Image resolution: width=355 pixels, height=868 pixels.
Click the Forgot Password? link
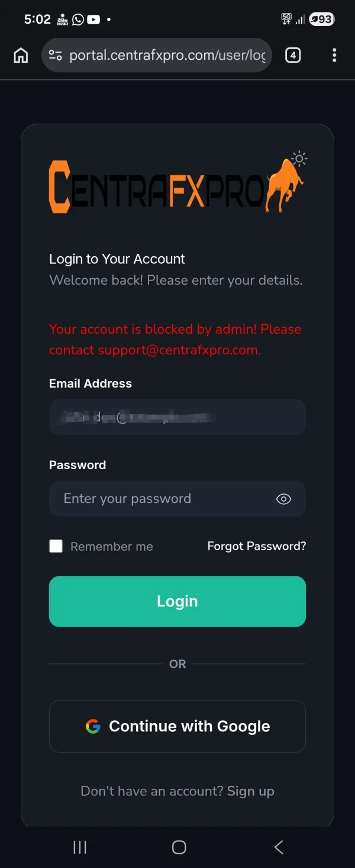click(256, 546)
